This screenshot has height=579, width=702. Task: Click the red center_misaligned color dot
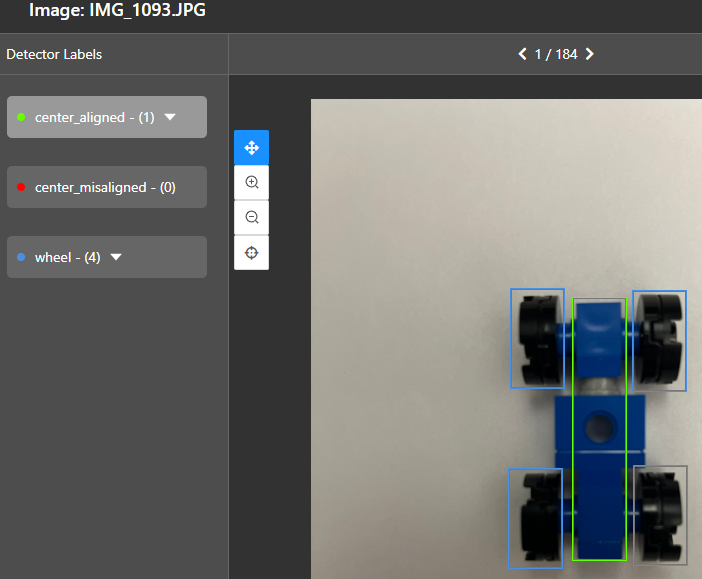(21, 188)
